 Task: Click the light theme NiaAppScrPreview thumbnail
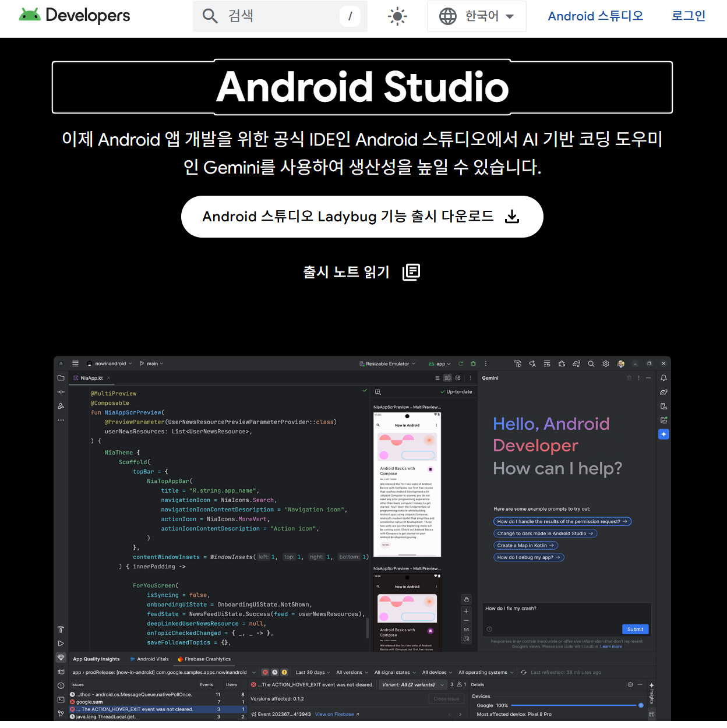[407, 485]
